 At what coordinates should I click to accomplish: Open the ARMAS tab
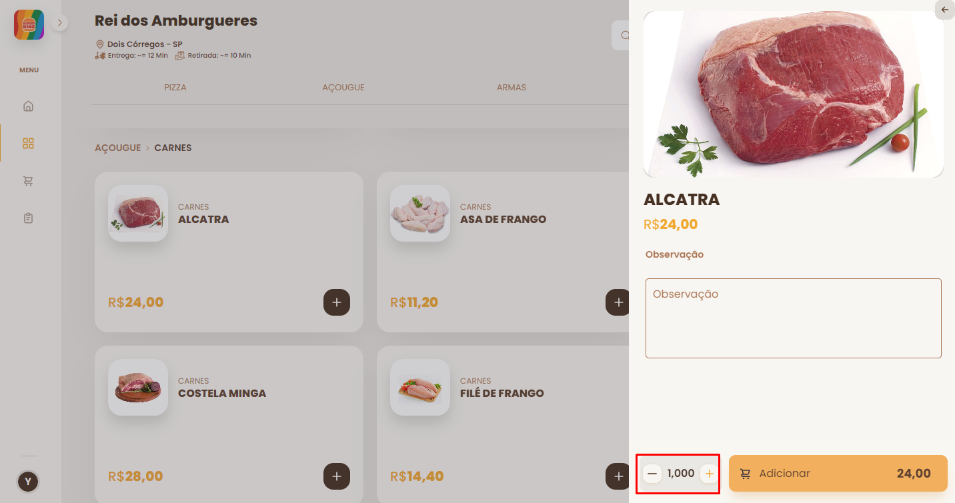511,87
